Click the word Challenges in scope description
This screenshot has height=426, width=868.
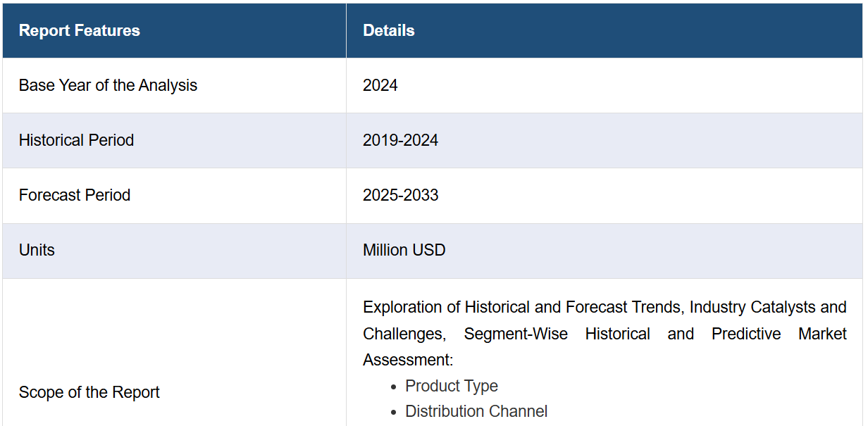(401, 334)
